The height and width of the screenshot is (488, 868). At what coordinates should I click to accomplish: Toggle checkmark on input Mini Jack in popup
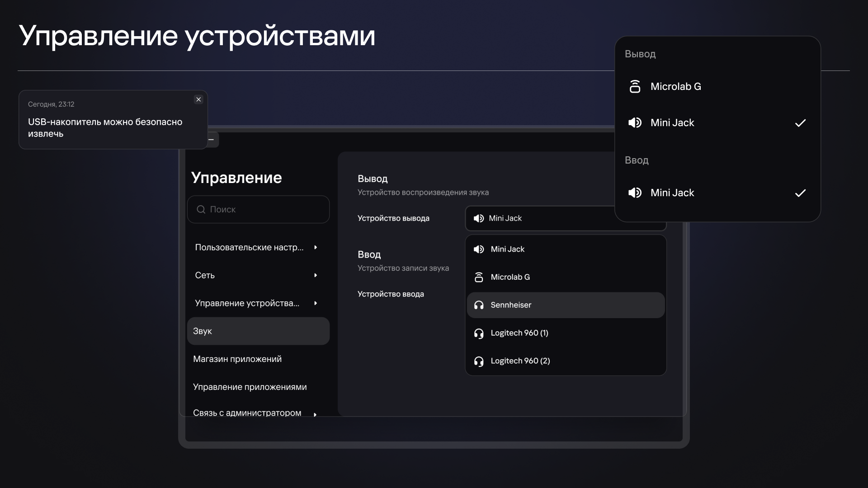tap(800, 193)
